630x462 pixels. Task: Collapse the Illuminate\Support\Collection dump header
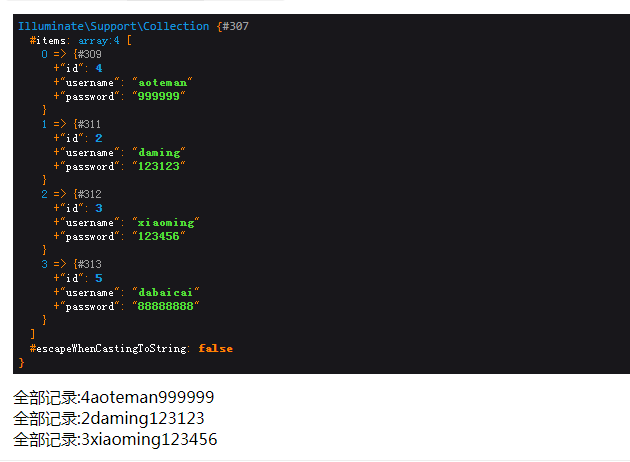[133, 27]
